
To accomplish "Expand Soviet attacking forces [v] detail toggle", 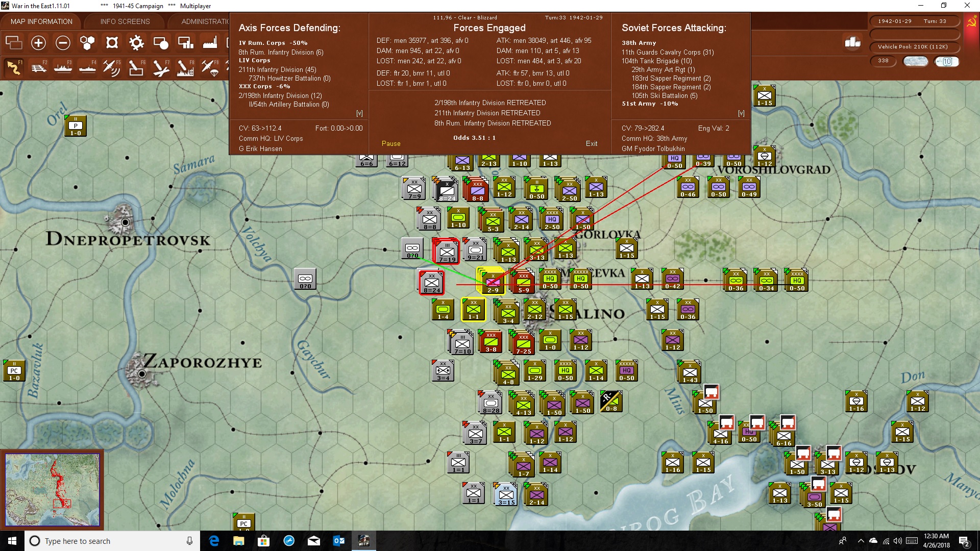I will (741, 113).
